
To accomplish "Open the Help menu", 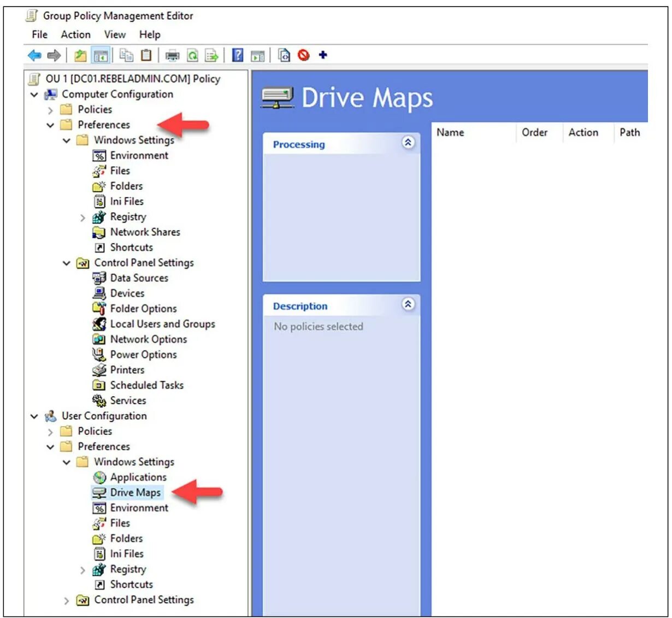I will tap(150, 34).
